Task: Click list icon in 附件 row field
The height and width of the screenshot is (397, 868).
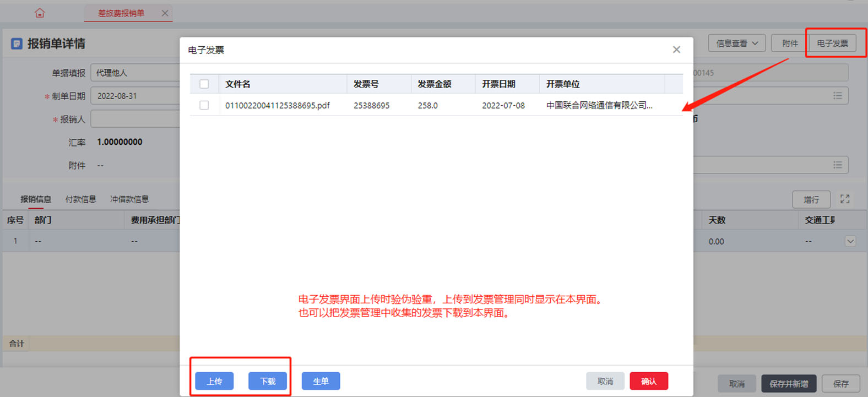Action: click(838, 165)
